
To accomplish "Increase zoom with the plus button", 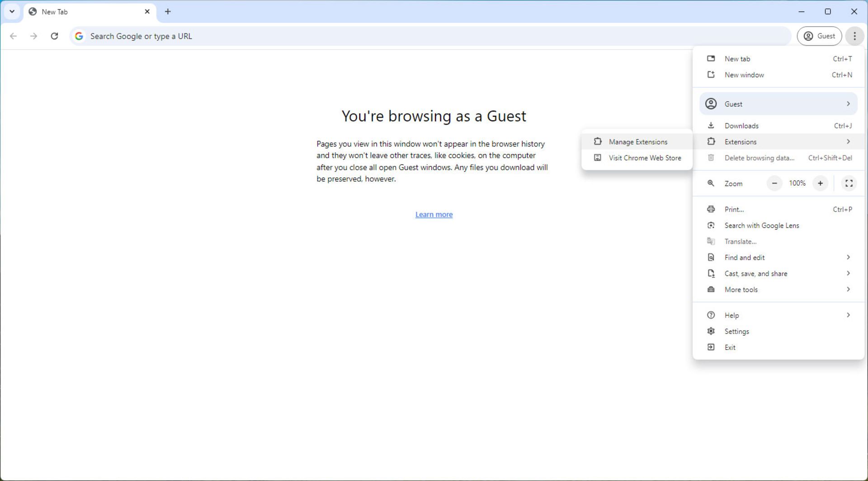I will click(820, 183).
